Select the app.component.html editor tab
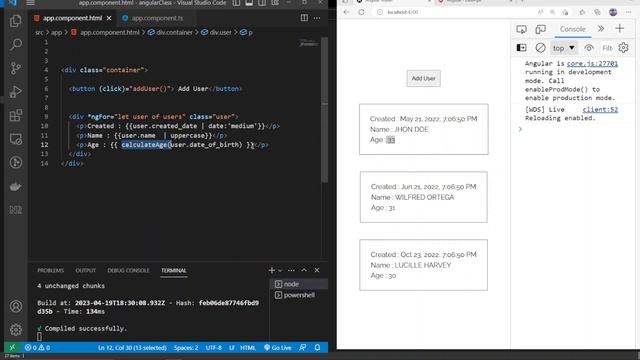 click(73, 18)
